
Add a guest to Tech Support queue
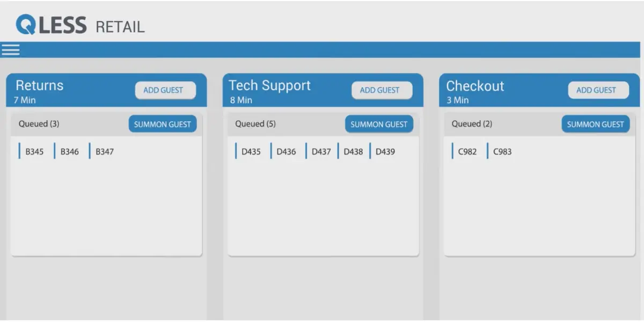tap(382, 90)
